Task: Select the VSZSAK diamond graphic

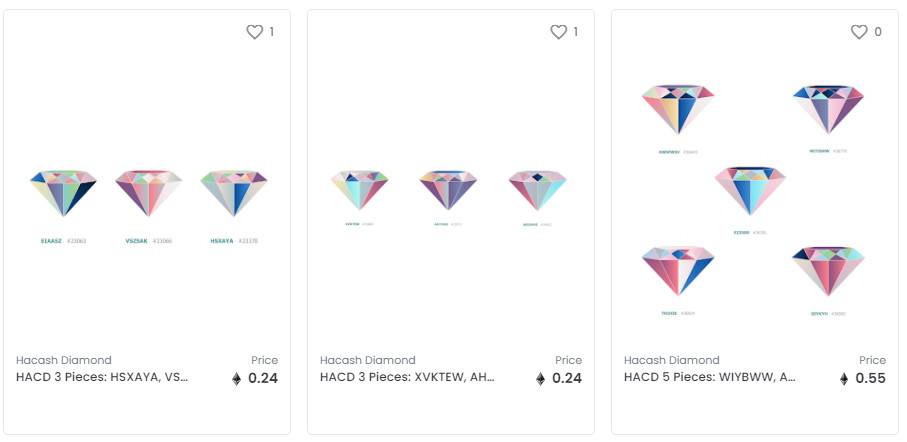Action: (149, 193)
